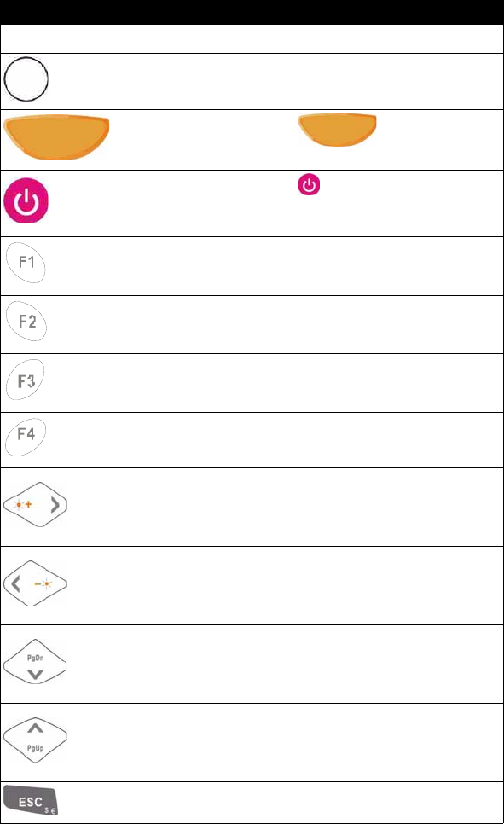Click the middle cell beside the F3 key
The height and width of the screenshot is (824, 504).
pyautogui.click(x=191, y=383)
